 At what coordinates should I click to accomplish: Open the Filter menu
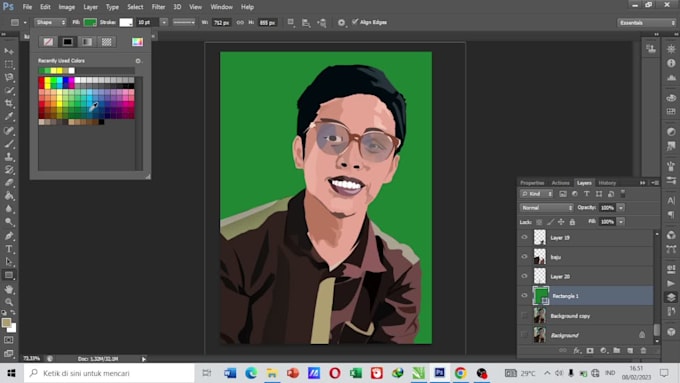coord(158,7)
